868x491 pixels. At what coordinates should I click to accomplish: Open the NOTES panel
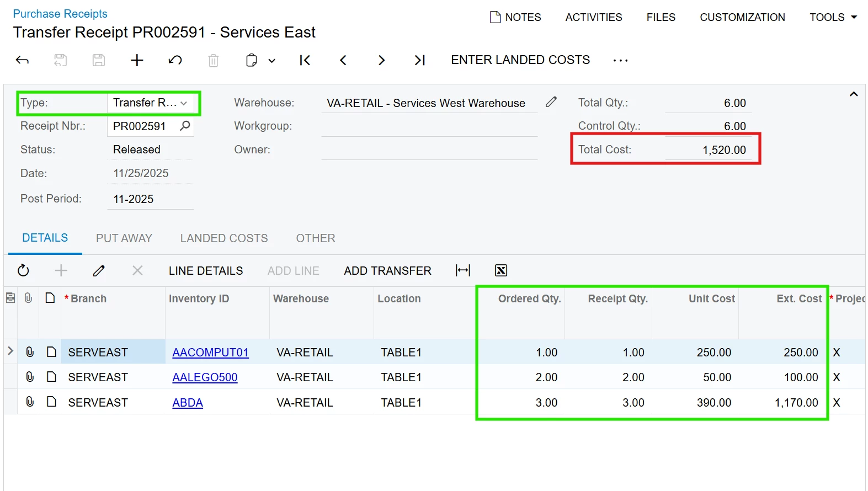[515, 17]
